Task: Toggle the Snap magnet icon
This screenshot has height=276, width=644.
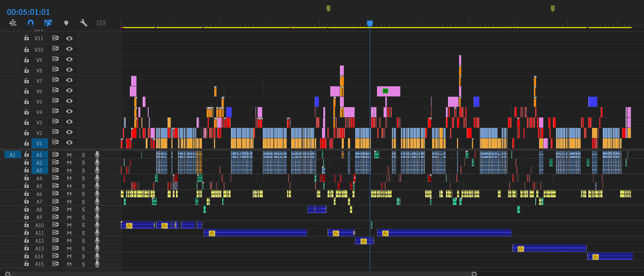Action: pos(31,23)
